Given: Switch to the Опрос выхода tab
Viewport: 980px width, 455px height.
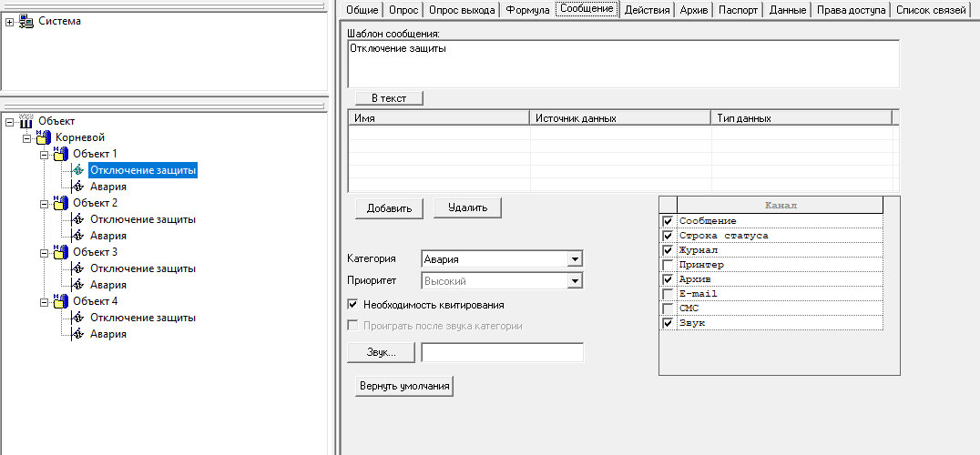Looking at the screenshot, I should pyautogui.click(x=462, y=10).
